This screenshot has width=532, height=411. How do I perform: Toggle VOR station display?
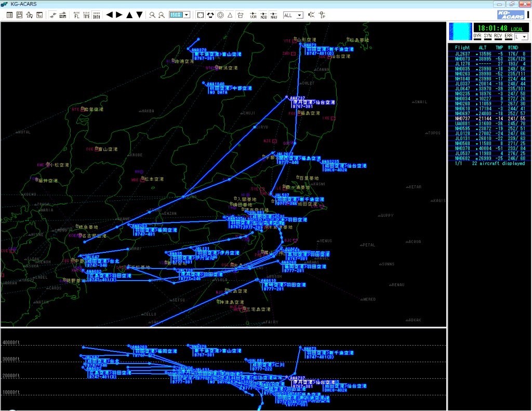point(254,15)
